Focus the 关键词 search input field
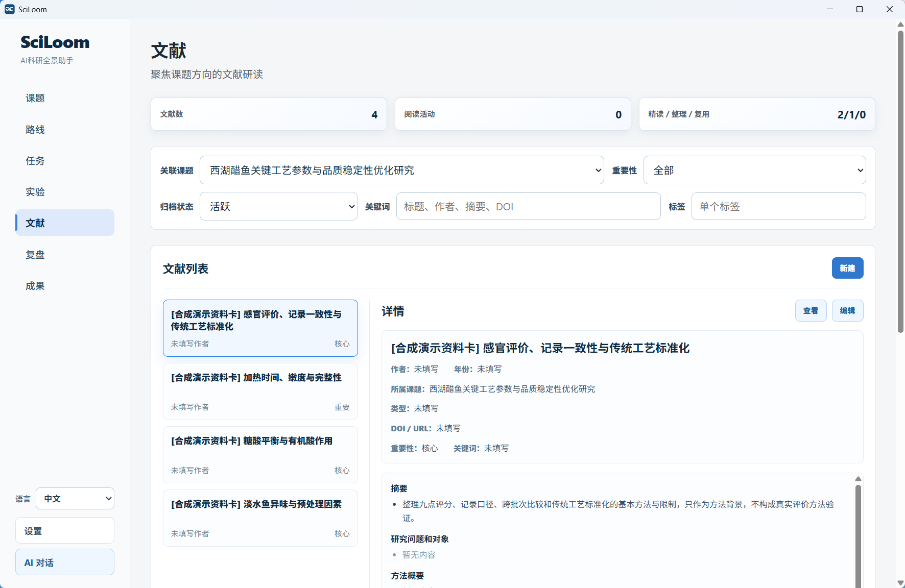 [x=529, y=206]
